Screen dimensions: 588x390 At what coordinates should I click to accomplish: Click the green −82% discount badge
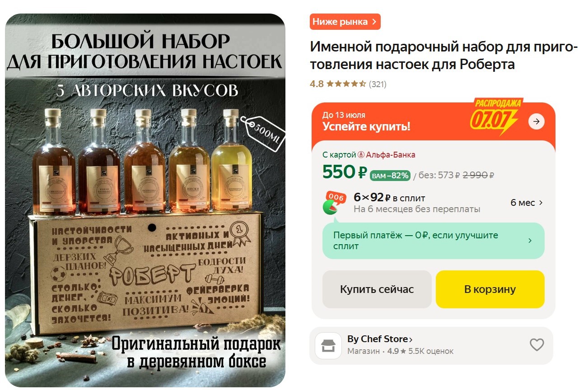390,176
